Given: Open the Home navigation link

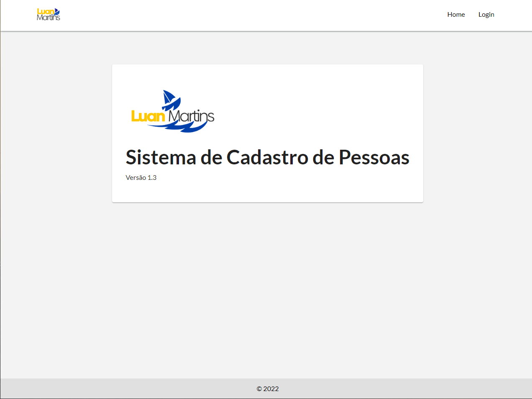Looking at the screenshot, I should 456,15.
